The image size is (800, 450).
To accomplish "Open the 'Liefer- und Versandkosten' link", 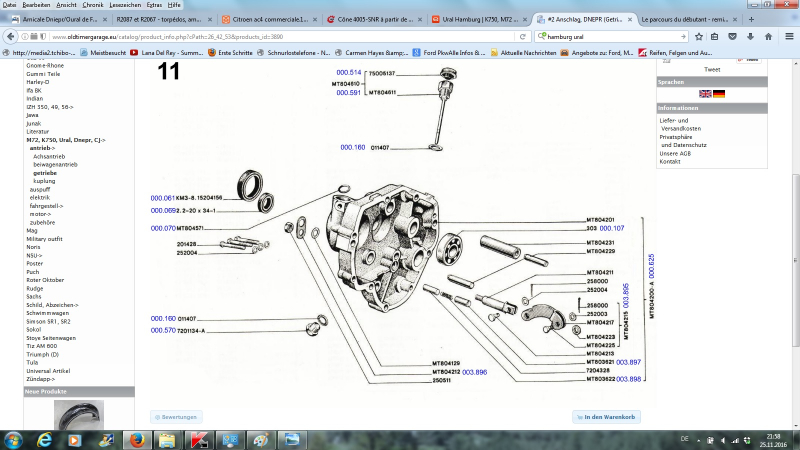I will coord(680,124).
